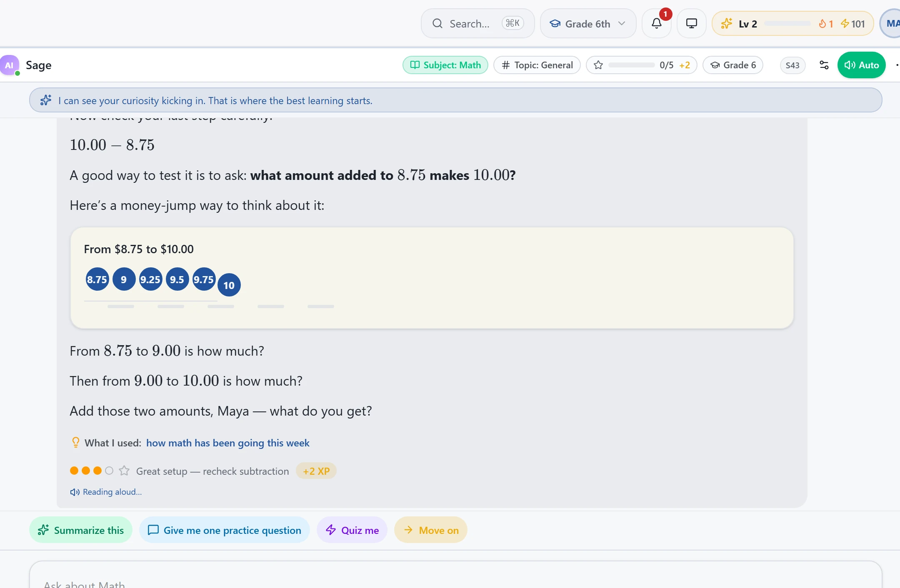
Task: Click the lightbulb beside What I used
Action: click(x=75, y=442)
